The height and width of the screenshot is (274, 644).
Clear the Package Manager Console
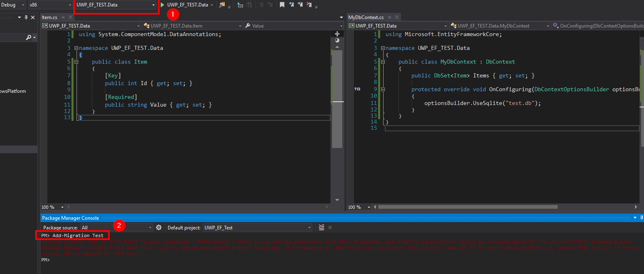click(322, 227)
